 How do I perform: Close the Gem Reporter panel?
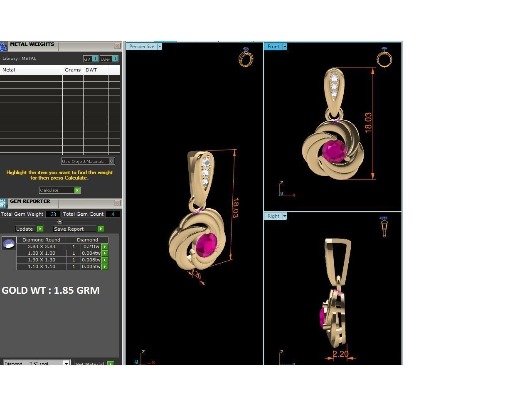click(117, 203)
